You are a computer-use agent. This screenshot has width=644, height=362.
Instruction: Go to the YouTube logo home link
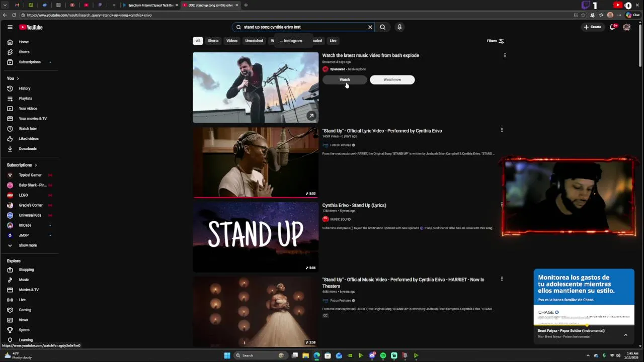tap(31, 27)
